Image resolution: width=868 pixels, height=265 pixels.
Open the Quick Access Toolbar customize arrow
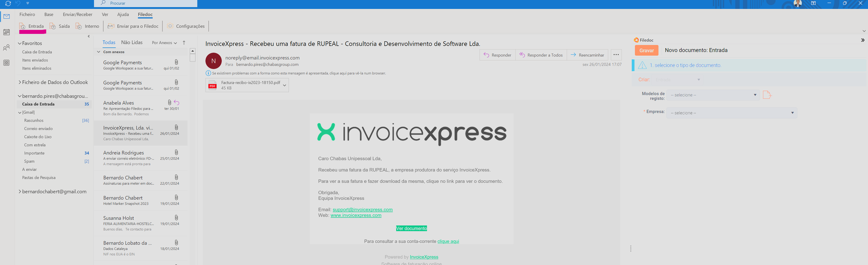click(28, 3)
